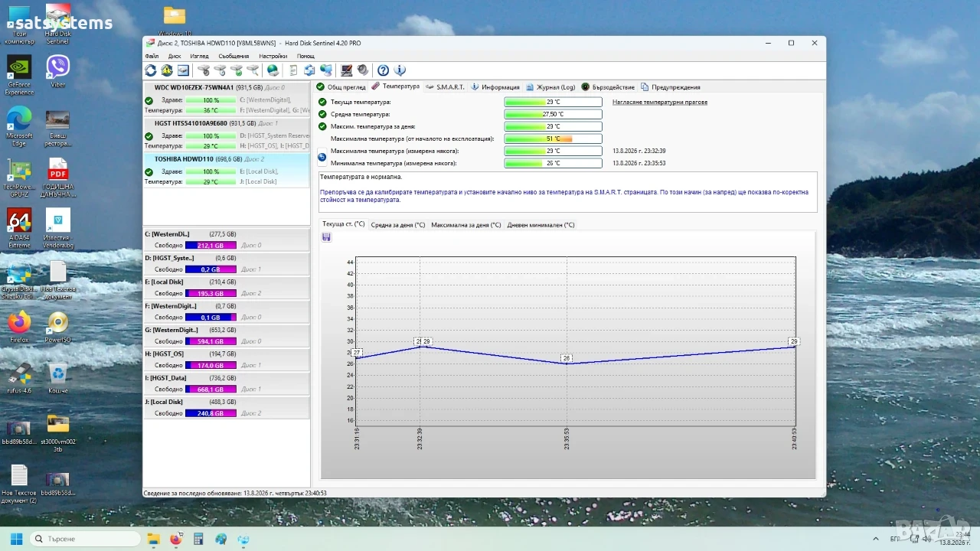Screen dimensions: 980x551
Task: Open the Диск menu
Action: (x=175, y=56)
